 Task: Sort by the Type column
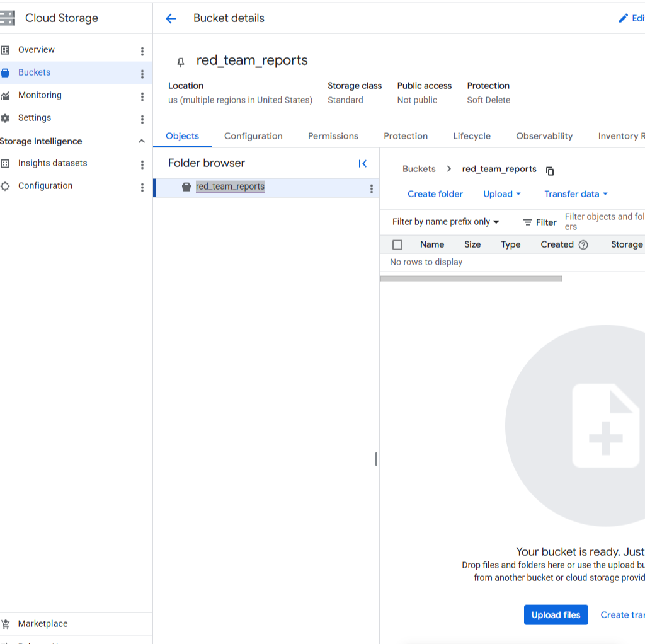pos(510,244)
